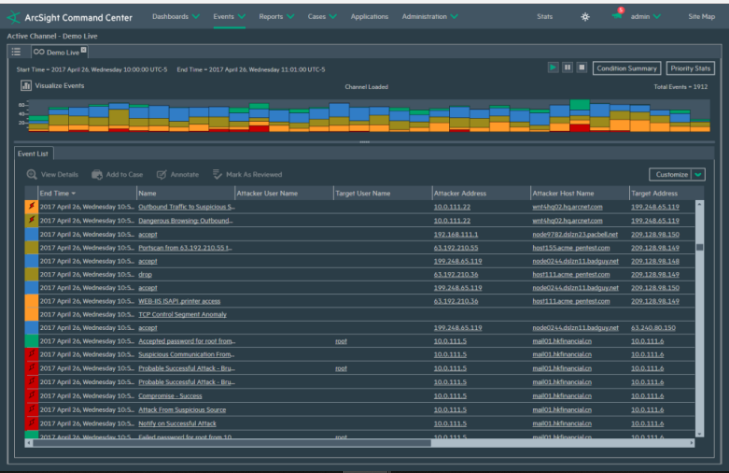Open the Site Map link
The width and height of the screenshot is (729, 473).
[x=702, y=17]
